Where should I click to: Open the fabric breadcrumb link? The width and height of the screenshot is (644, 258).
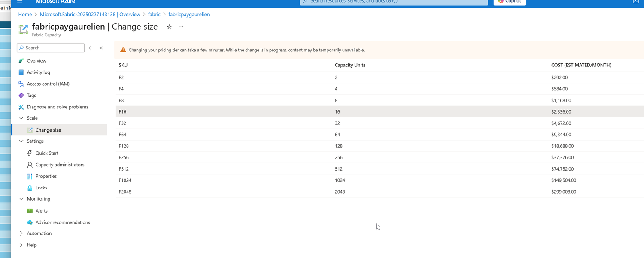(x=154, y=14)
